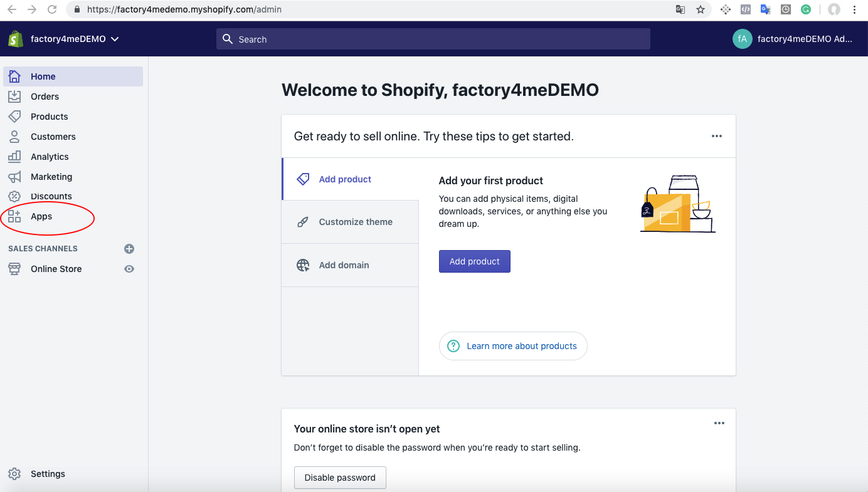Open factory4meDEMO Admin account menu
This screenshot has height=492, width=868.
click(x=793, y=39)
